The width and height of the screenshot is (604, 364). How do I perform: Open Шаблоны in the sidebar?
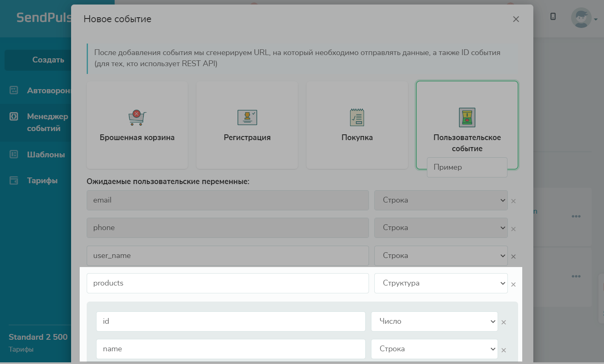pos(46,154)
